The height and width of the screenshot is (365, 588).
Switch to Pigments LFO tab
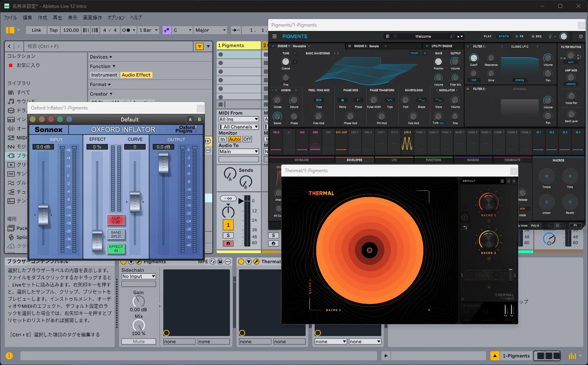click(394, 160)
